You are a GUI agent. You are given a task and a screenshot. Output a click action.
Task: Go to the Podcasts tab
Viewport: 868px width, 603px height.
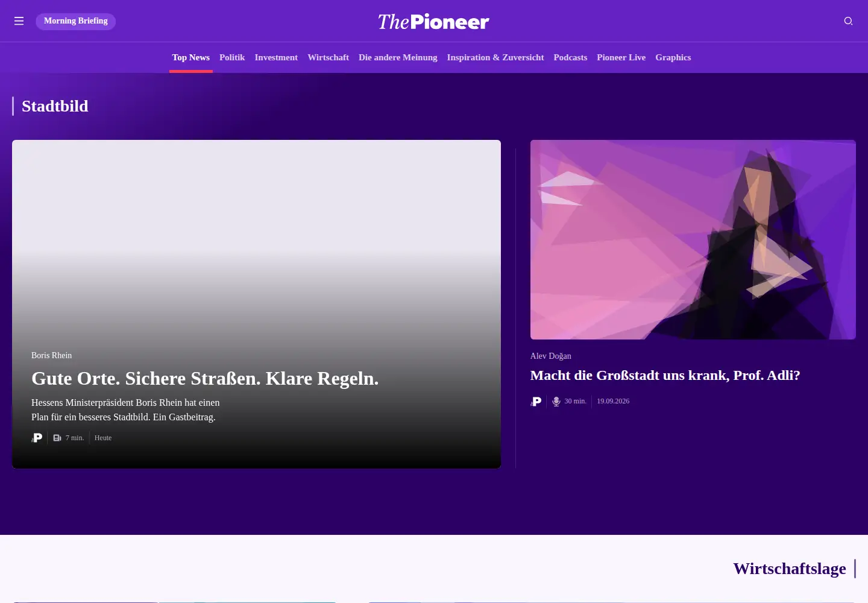pos(570,57)
